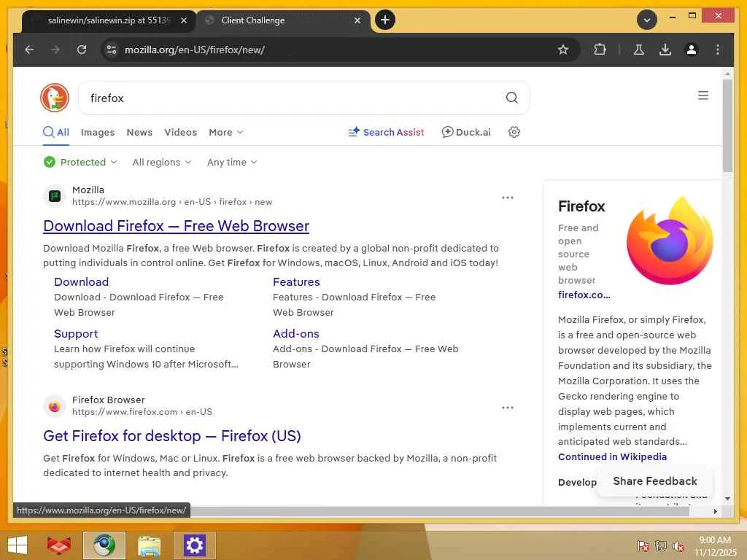Click the scrollbar down arrow

coord(727,499)
